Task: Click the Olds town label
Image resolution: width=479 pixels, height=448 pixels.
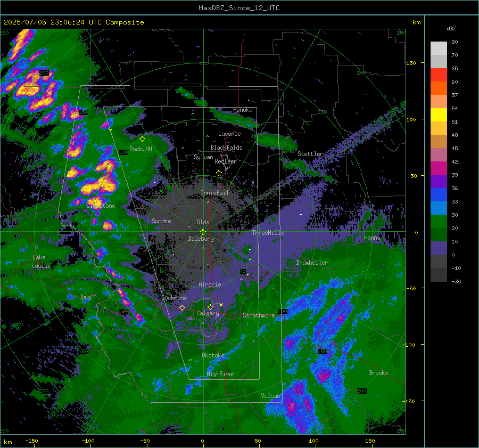Action: [x=203, y=222]
